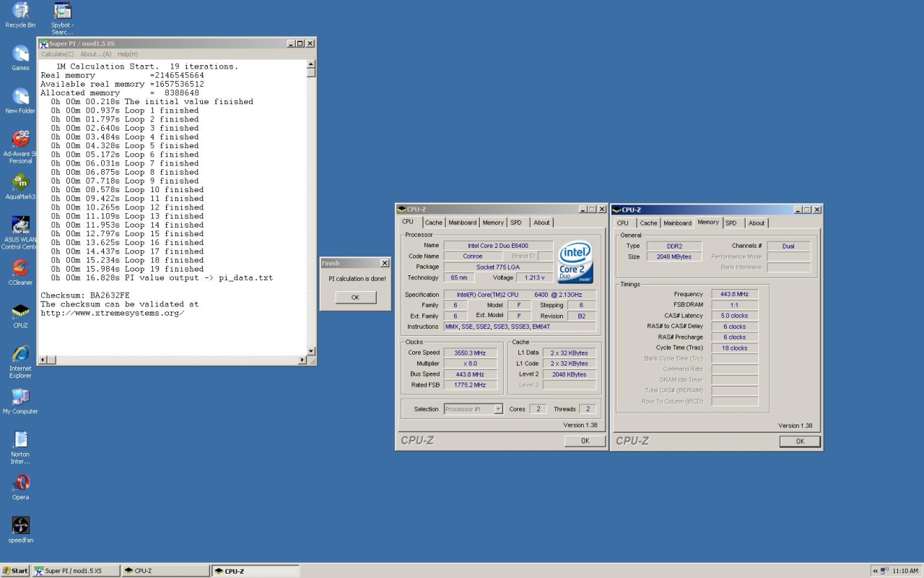
Task: Select CPU tab in left CPU-Z
Action: 408,222
